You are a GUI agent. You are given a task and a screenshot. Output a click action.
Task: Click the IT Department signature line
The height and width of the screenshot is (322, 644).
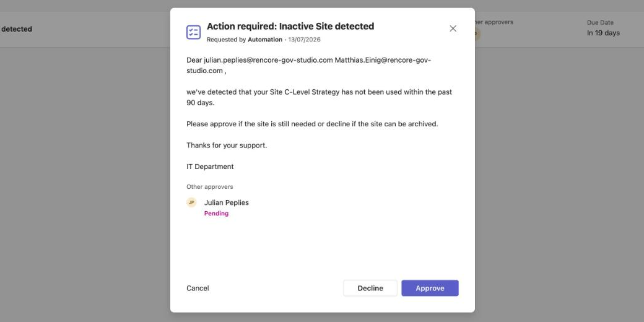210,167
